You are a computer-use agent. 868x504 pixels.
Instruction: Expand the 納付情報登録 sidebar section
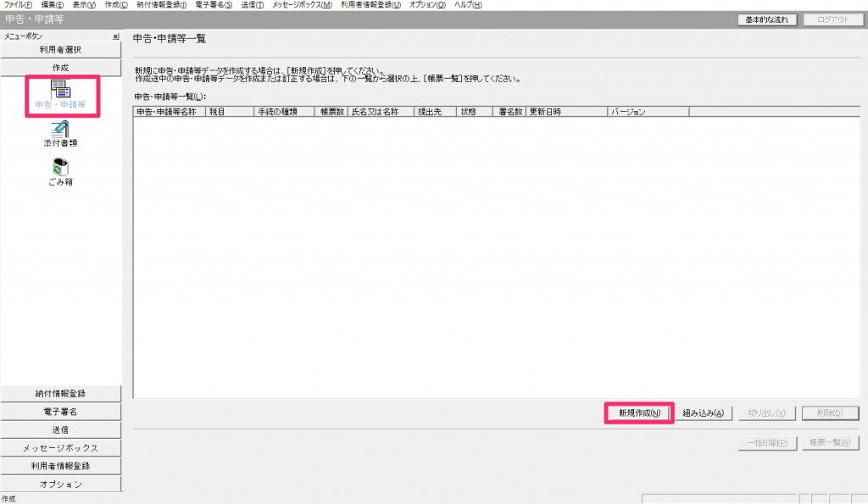click(x=60, y=393)
